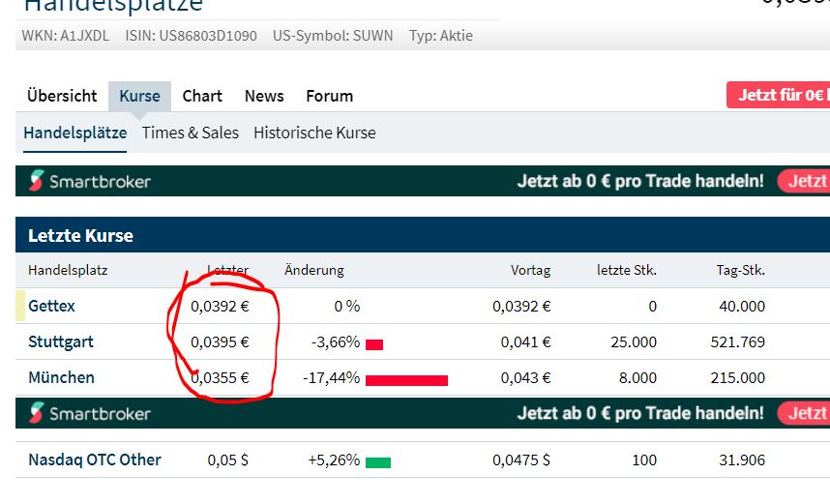Open the Stuttgart trading venue link

pos(61,341)
